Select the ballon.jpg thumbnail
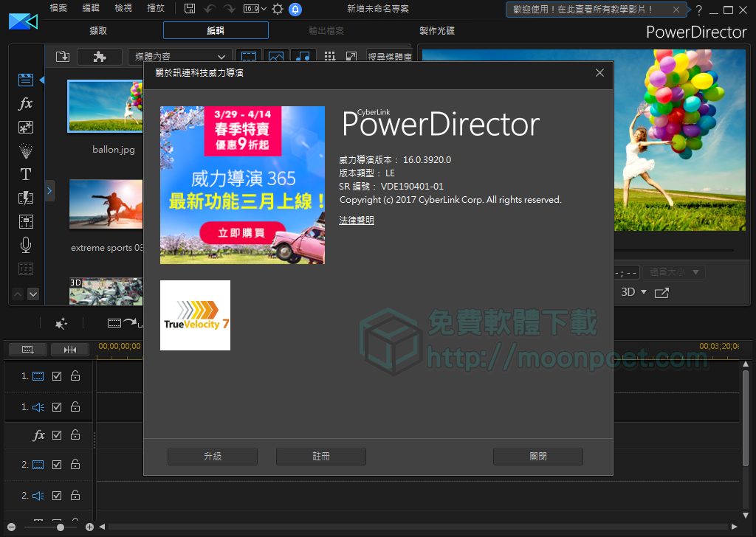The width and height of the screenshot is (756, 537). 105,106
